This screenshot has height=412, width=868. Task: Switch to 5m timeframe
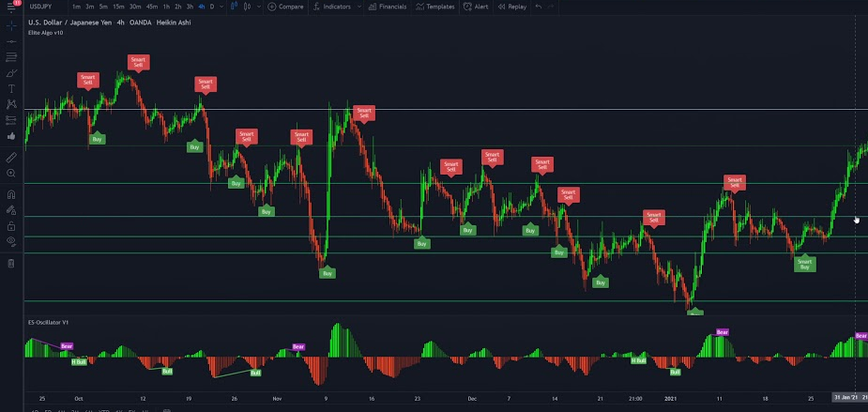click(x=103, y=7)
